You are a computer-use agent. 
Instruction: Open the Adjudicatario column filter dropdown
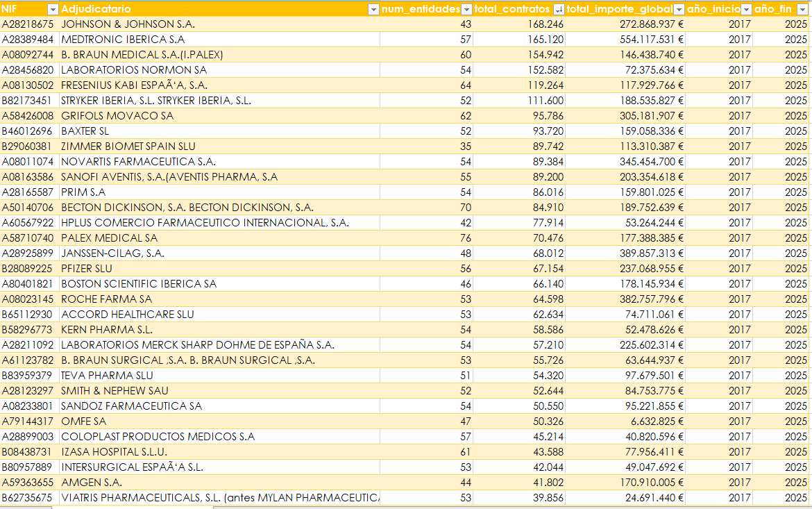tap(373, 9)
